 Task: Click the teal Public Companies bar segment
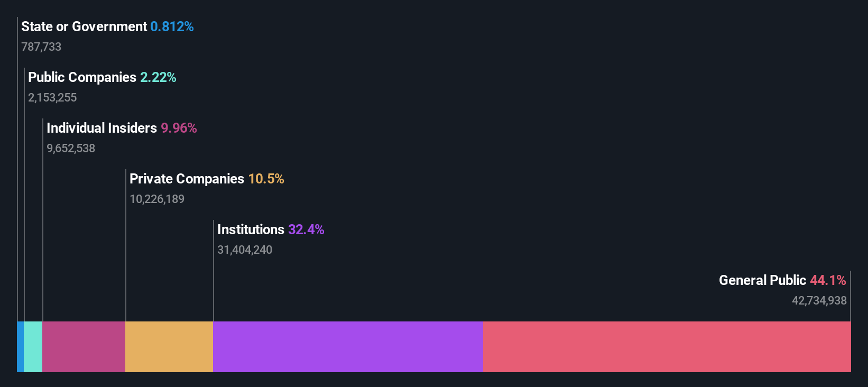click(33, 347)
